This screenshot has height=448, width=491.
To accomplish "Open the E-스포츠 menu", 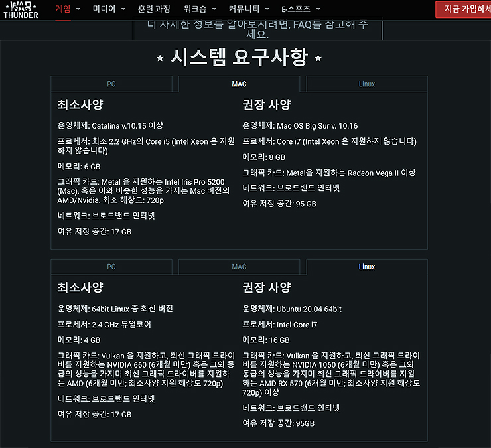I will click(296, 9).
